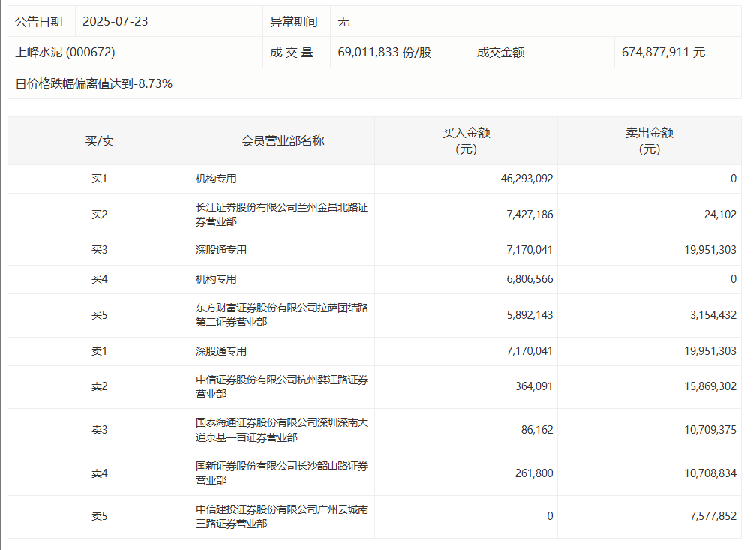This screenshot has height=550, width=756.
Task: Open 中信建投证券广州云城南三路营业部 entry
Action: [x=282, y=516]
